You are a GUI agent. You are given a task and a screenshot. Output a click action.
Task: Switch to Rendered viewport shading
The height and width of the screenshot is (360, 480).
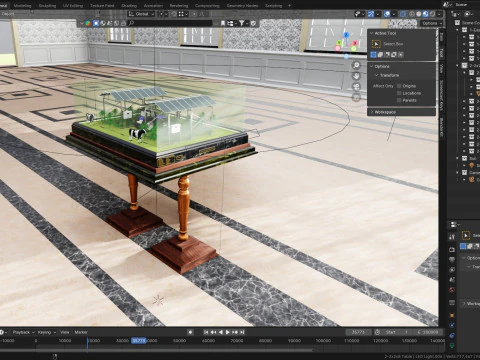point(432,14)
